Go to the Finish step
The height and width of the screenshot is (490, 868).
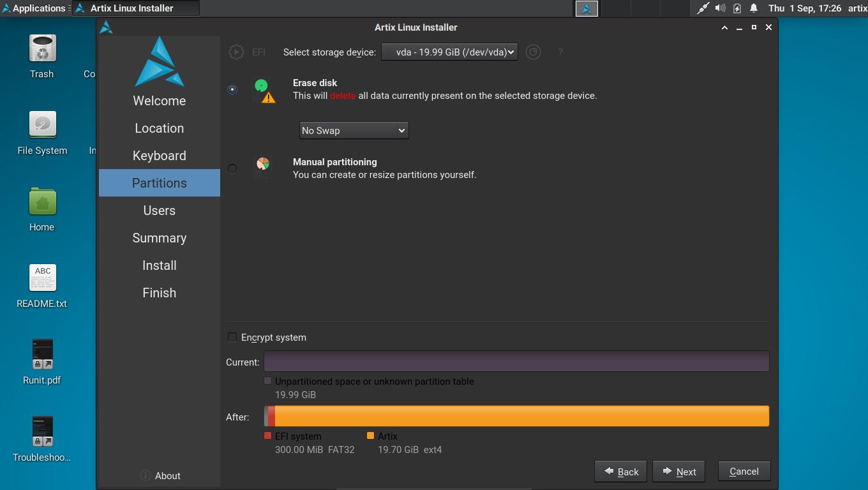tap(160, 293)
